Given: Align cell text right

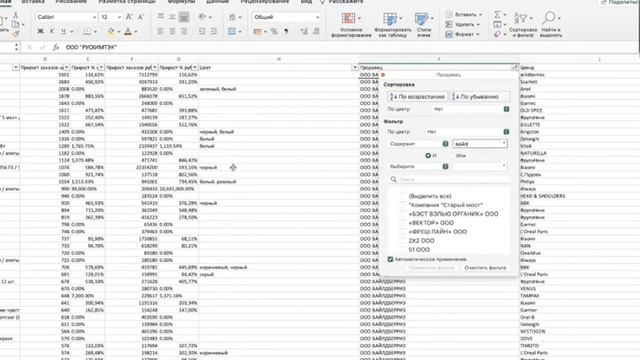Looking at the screenshot, I should (x=184, y=31).
